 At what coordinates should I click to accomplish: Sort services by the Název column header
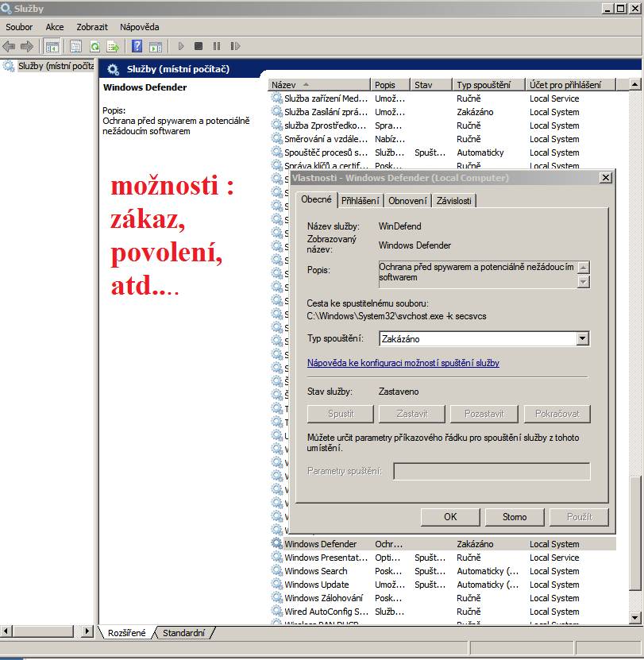[x=318, y=85]
